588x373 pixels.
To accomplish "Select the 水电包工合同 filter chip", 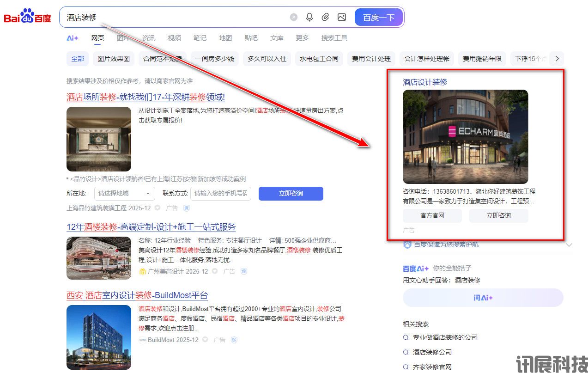I will point(319,59).
